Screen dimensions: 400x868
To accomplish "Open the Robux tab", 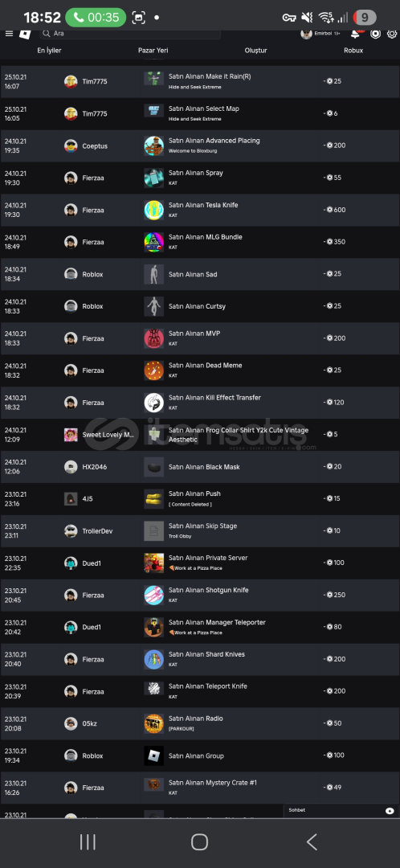I will [x=353, y=51].
